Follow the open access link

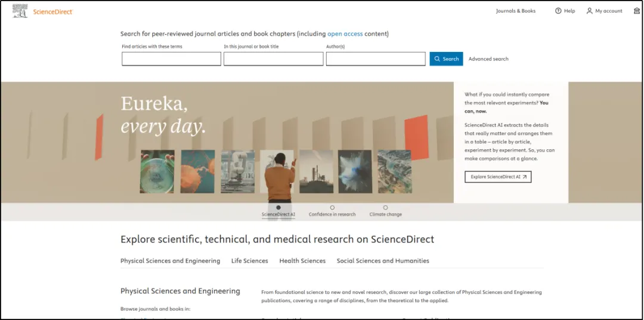click(345, 34)
